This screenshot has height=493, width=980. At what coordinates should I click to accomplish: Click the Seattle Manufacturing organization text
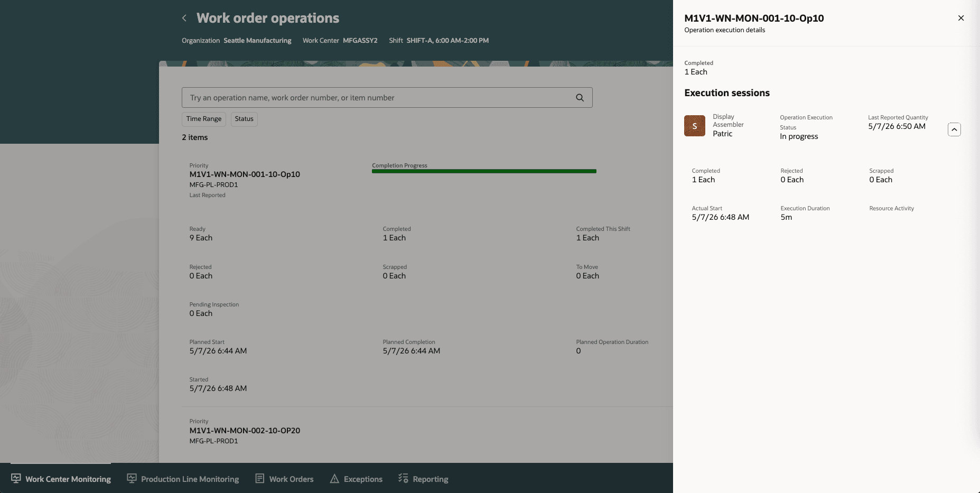[x=257, y=41]
